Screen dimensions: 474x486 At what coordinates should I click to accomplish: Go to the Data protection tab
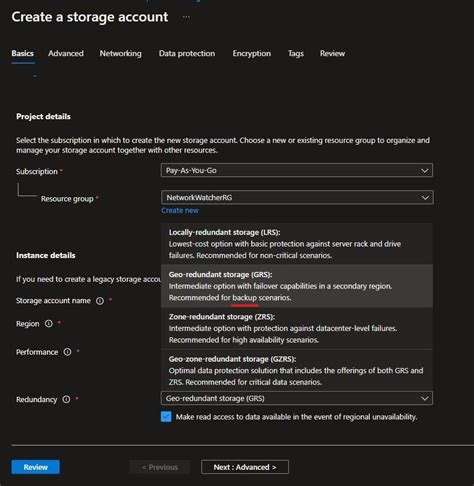click(187, 53)
